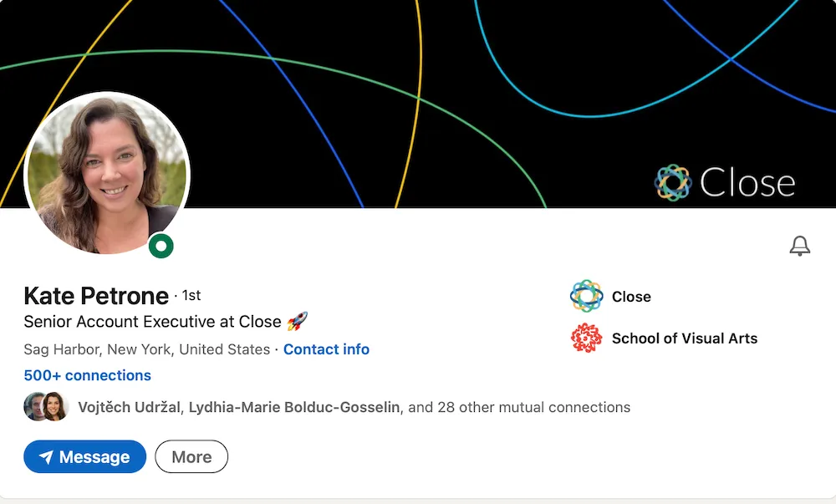View 500+ connections
836x504 pixels.
(x=87, y=375)
